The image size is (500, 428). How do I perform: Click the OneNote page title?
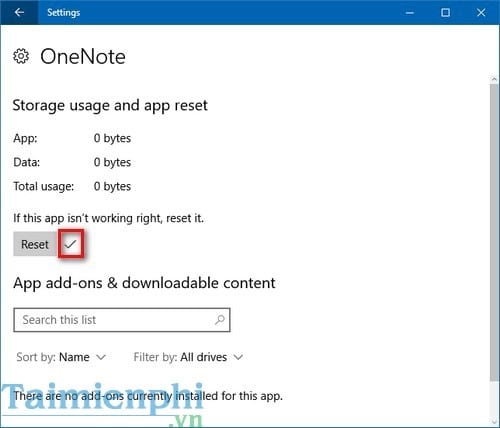point(83,56)
